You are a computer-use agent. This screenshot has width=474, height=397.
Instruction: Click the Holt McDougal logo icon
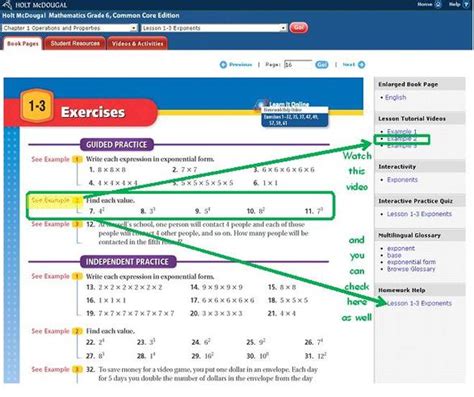[7, 4]
